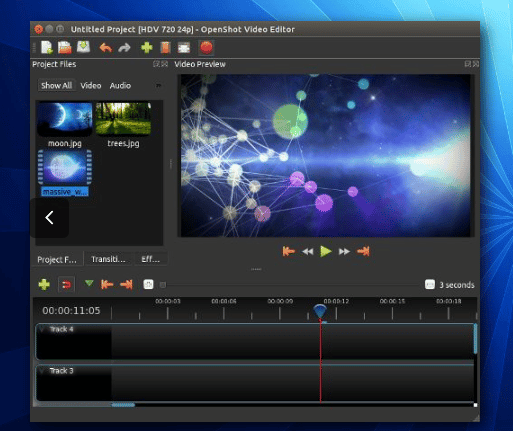The width and height of the screenshot is (513, 431).
Task: Open a project with the folder icon
Action: pyautogui.click(x=65, y=47)
